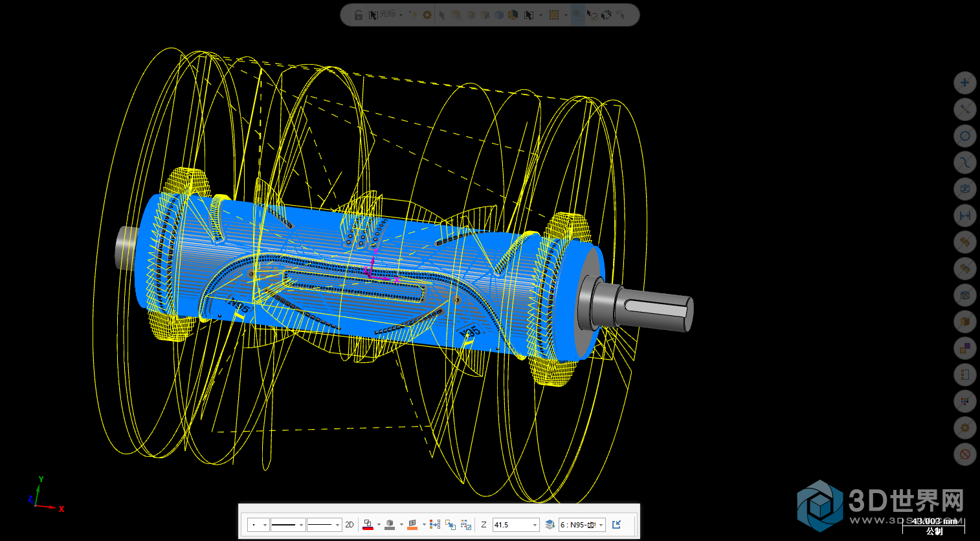Toggle the splines quick mask curve icon
Viewport: 980px width, 541px height.
click(964, 162)
